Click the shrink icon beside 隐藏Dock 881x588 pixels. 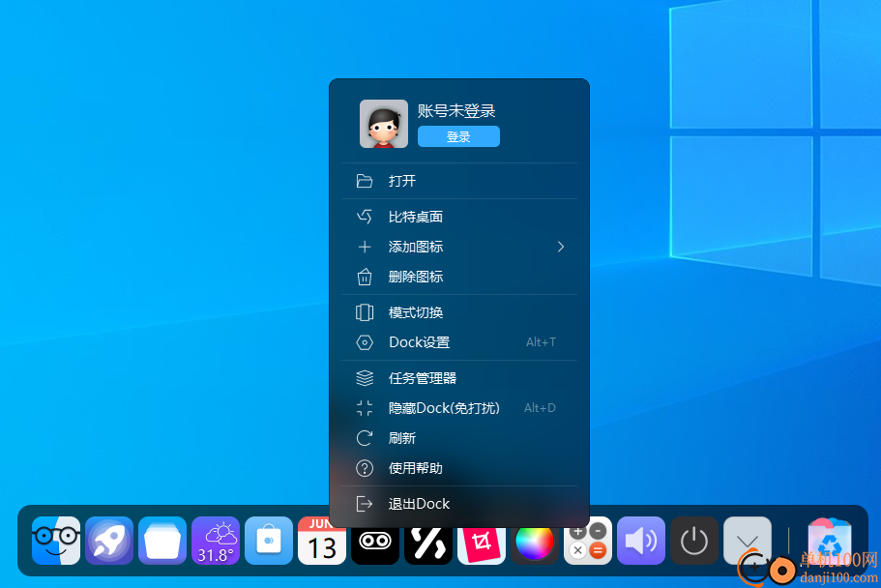[x=365, y=408]
